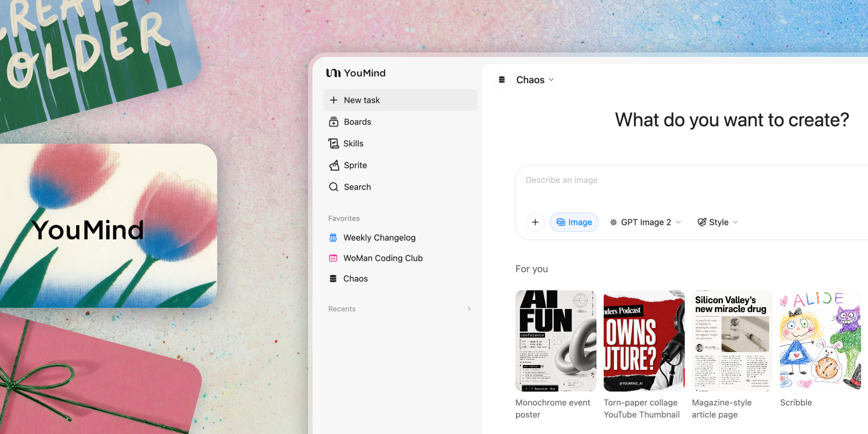The width and height of the screenshot is (868, 434).
Task: Open the Sprite menu item
Action: tap(401, 165)
